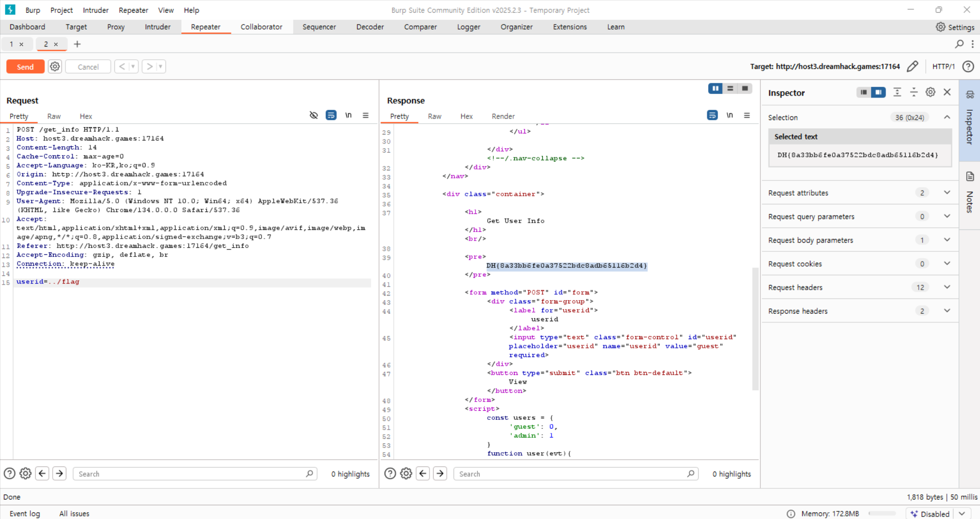
Task: Click the Send button
Action: pos(25,66)
